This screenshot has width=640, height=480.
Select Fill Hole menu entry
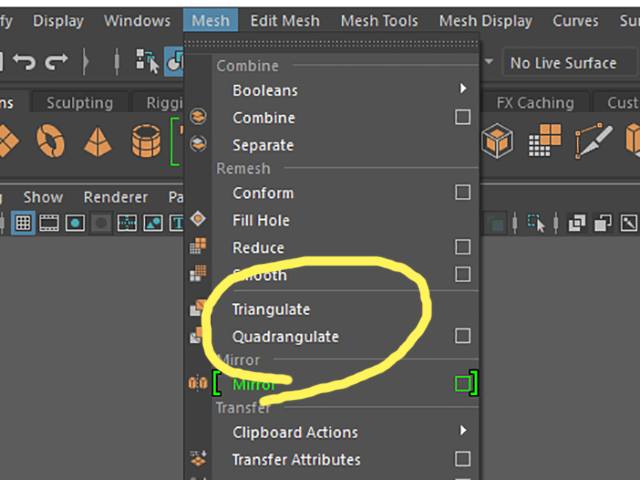point(261,221)
